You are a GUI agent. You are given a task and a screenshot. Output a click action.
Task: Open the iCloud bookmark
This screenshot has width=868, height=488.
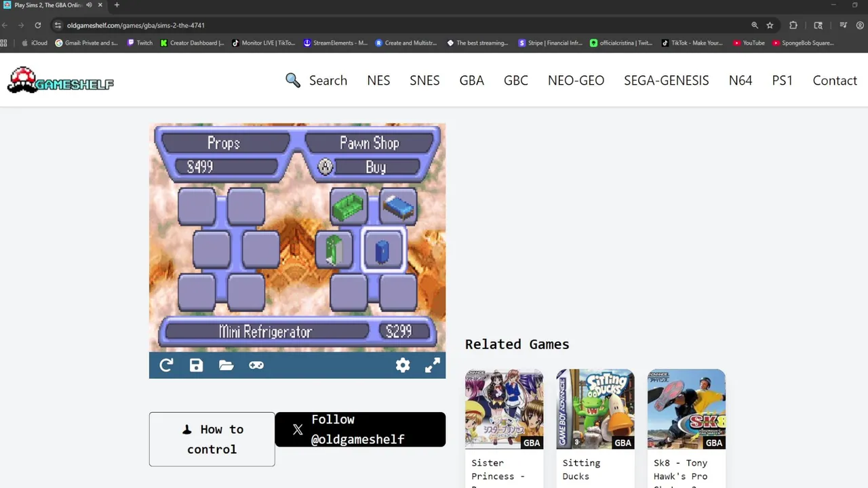(35, 43)
